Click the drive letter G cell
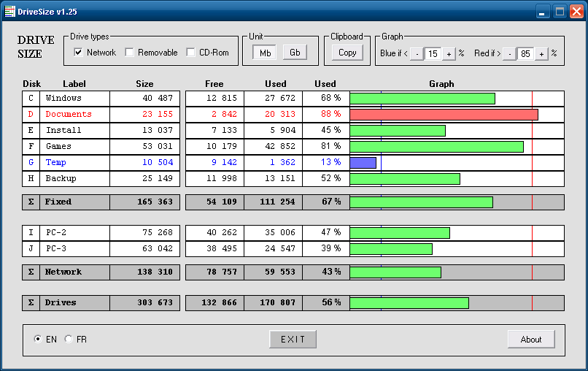This screenshot has height=371, width=588. pyautogui.click(x=31, y=162)
